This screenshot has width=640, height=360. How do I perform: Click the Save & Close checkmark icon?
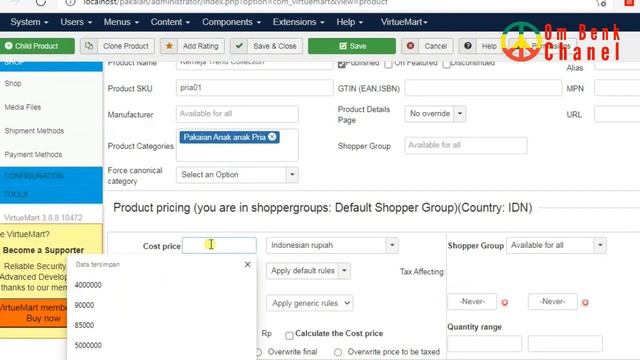click(239, 46)
